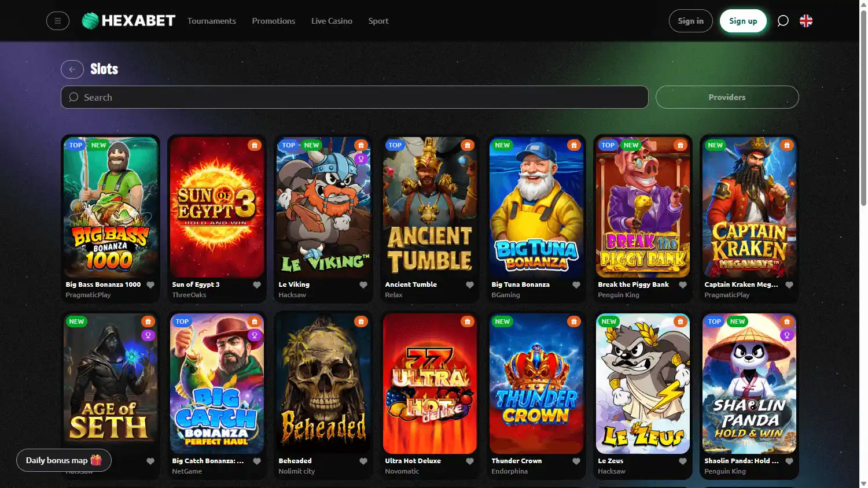The width and height of the screenshot is (868, 488).
Task: Open Sport in the top navigation
Action: (x=378, y=21)
